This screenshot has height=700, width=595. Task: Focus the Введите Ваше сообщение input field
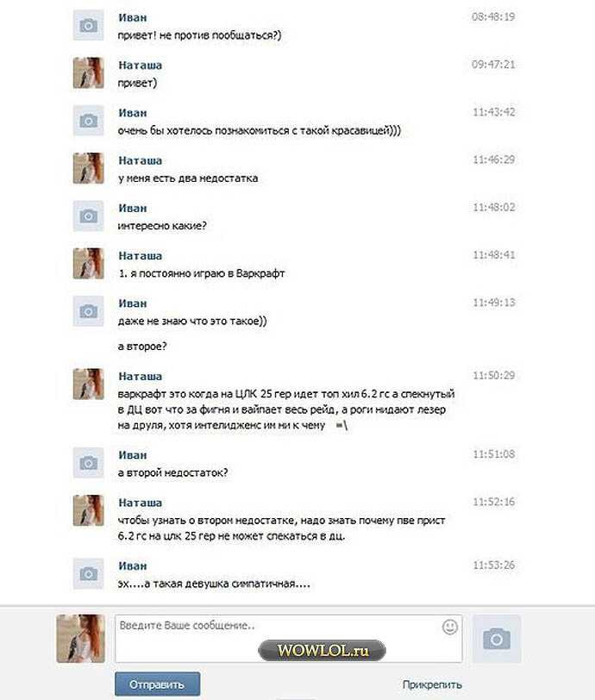289,639
